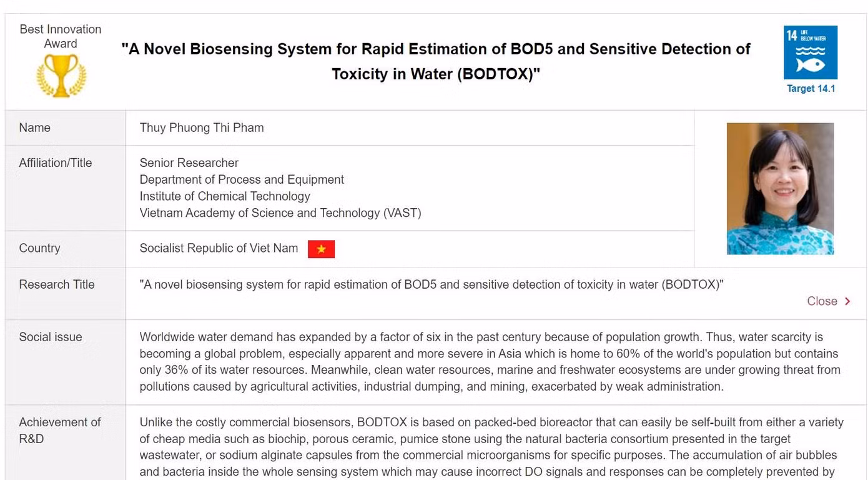Click the Viet Nam flag icon

[x=321, y=249]
